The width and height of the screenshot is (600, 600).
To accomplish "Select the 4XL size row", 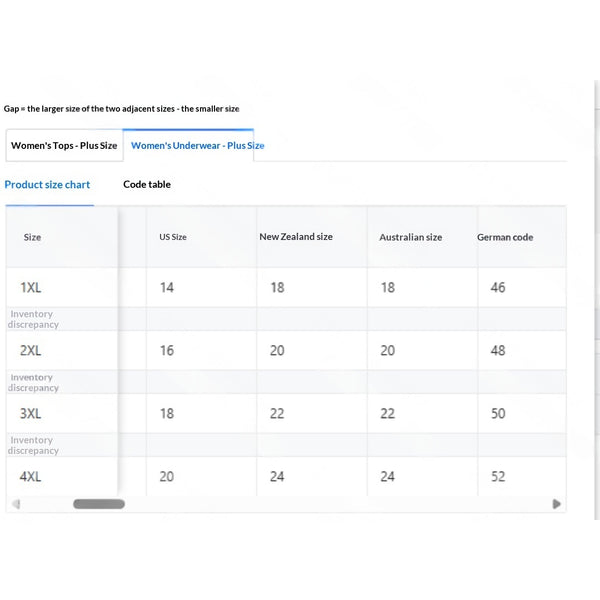I will tap(286, 476).
